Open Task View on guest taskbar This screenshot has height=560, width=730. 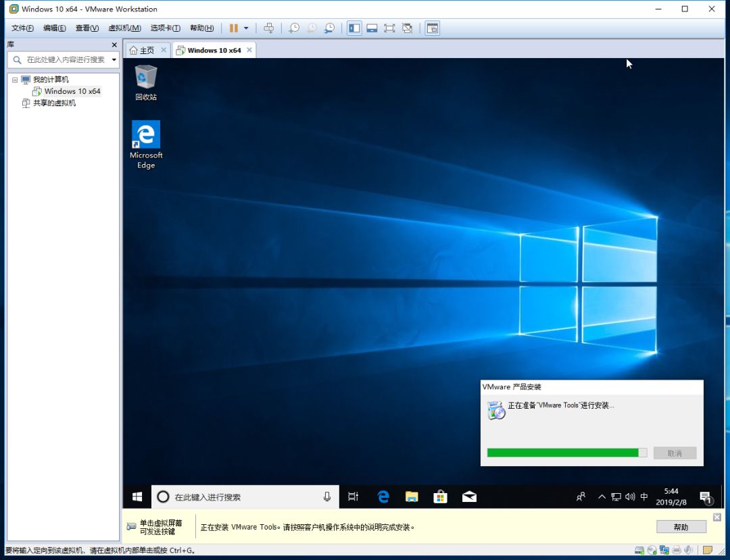pyautogui.click(x=354, y=497)
